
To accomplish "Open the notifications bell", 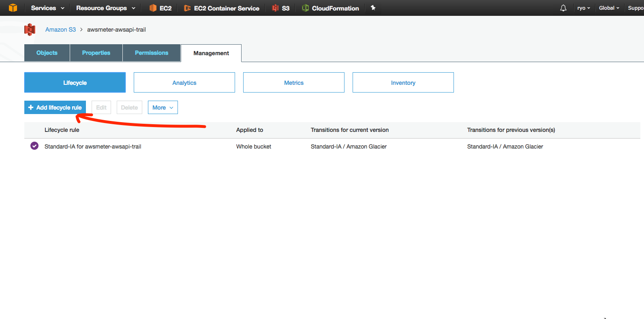I will (x=563, y=8).
